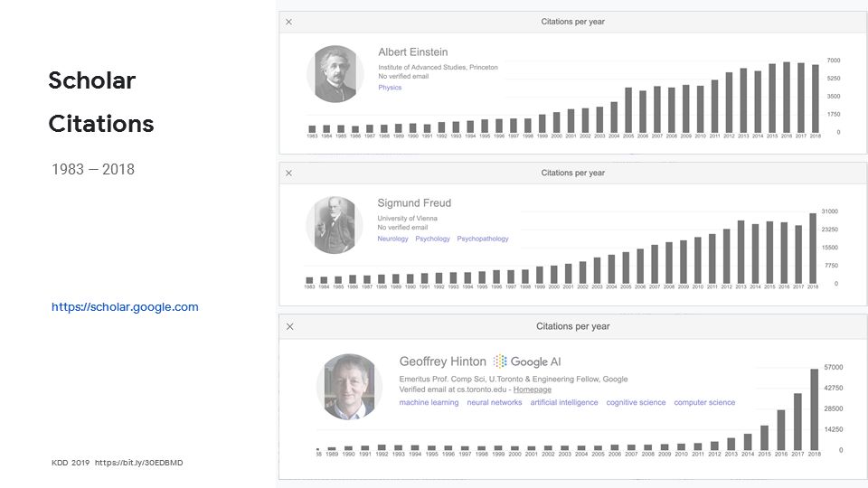
Task: Click Albert Einstein's profile photo
Action: 335,73
